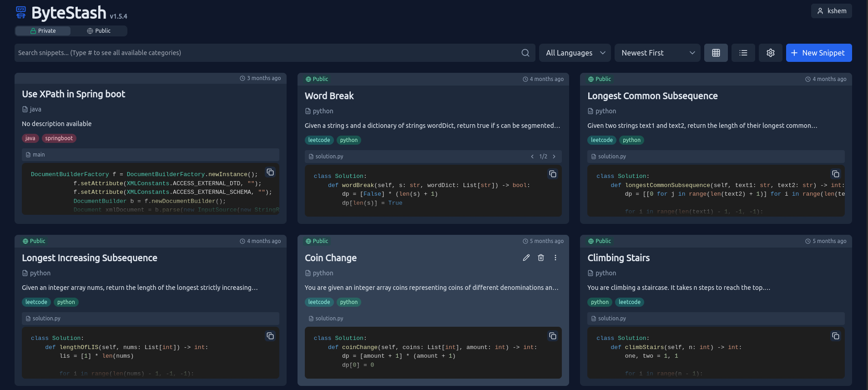868x390 pixels.
Task: Edit the Coin Change snippet with pencil icon
Action: pos(526,258)
